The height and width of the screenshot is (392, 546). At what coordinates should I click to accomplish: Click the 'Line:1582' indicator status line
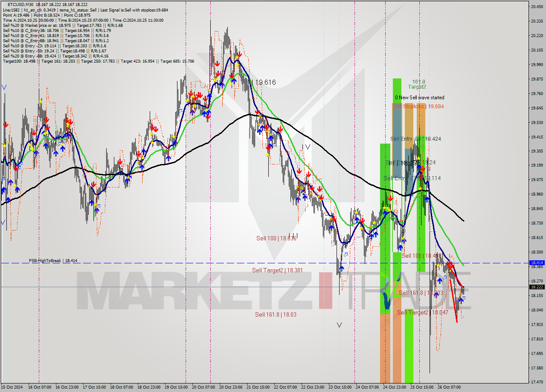[x=85, y=10]
